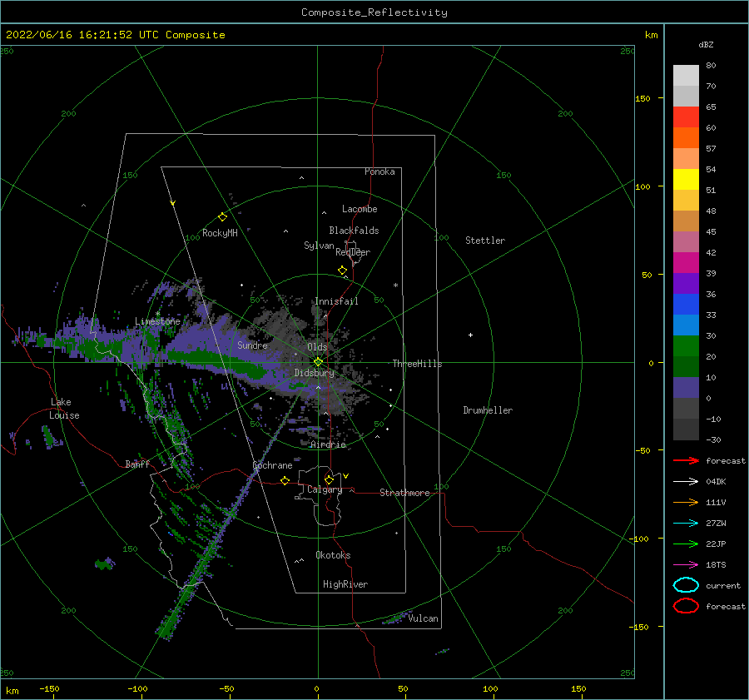Click the white plus marker west of Drumheller

[470, 335]
